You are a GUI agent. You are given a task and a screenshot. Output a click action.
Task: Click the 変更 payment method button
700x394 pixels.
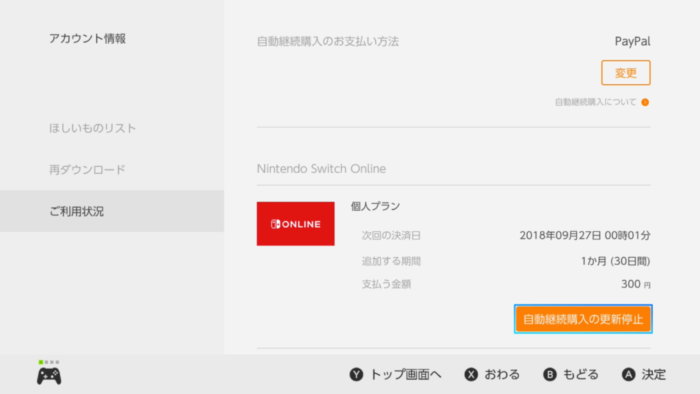tap(625, 73)
